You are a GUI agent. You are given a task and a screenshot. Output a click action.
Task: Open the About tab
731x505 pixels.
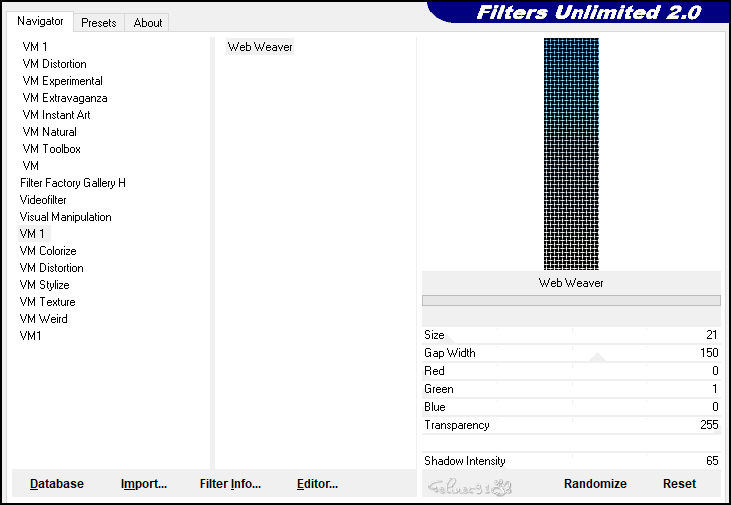tap(148, 23)
